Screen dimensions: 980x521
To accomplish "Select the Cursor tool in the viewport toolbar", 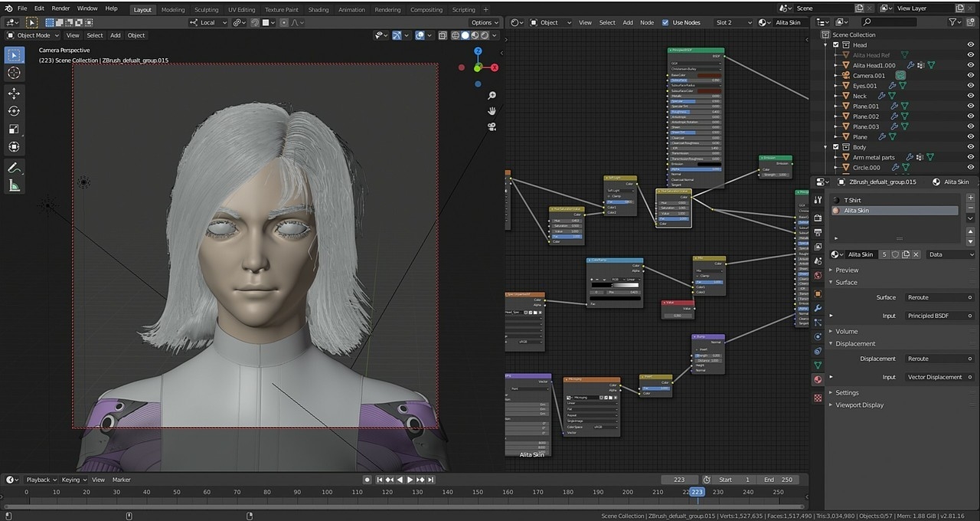I will [14, 73].
